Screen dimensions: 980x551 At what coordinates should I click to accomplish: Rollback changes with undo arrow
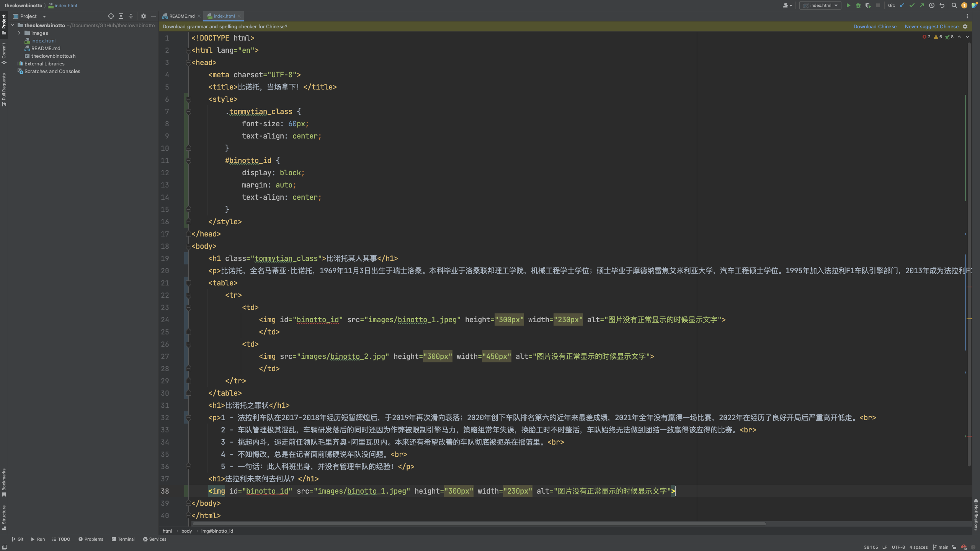point(942,5)
